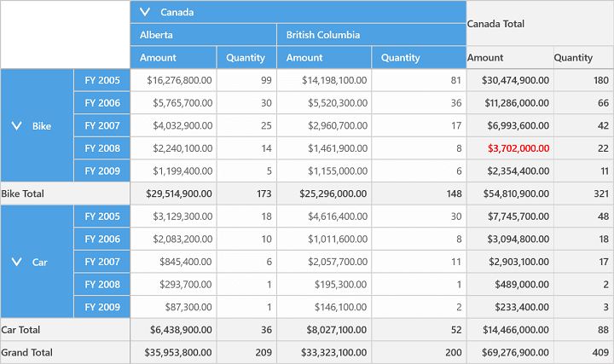Click Canada Total's Quantity header
The image size is (614, 364).
(x=583, y=57)
